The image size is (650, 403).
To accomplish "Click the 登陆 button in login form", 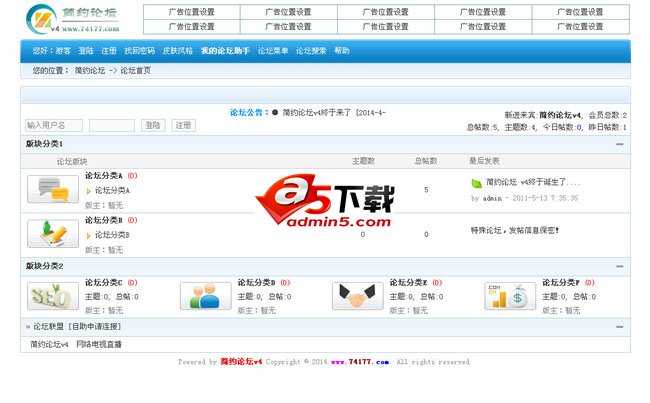I will point(153,125).
